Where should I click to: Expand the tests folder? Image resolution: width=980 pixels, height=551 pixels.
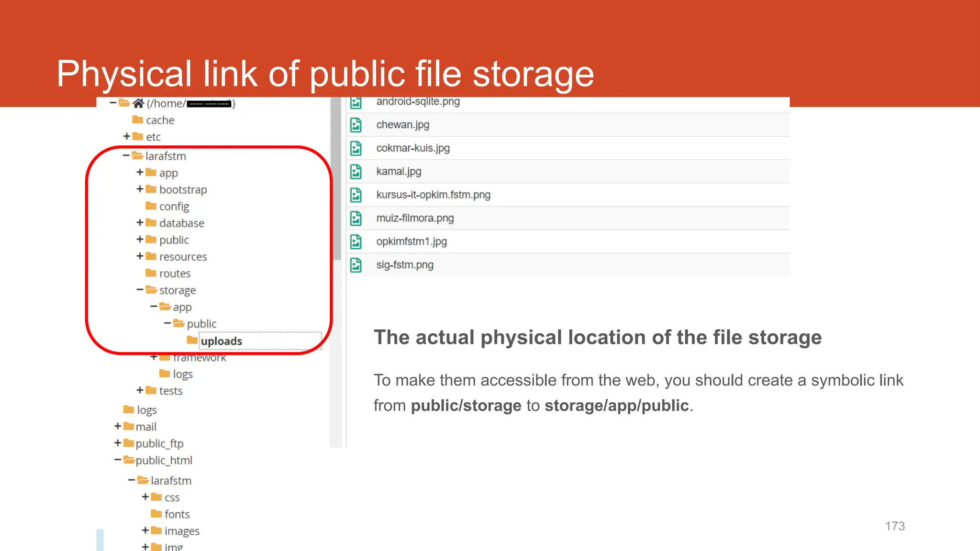(140, 390)
